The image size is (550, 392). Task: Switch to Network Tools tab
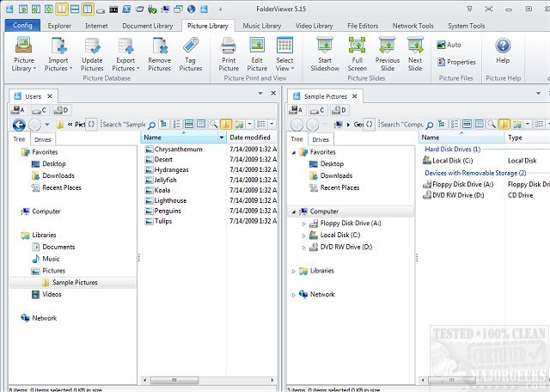click(412, 26)
